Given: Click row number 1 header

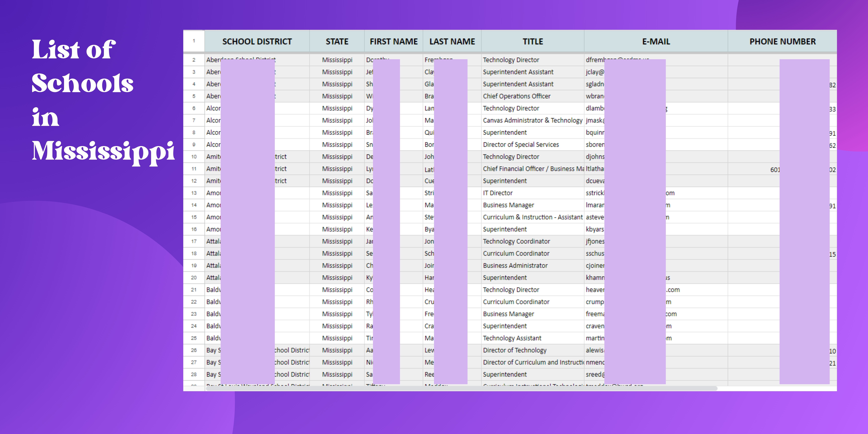Looking at the screenshot, I should 194,41.
